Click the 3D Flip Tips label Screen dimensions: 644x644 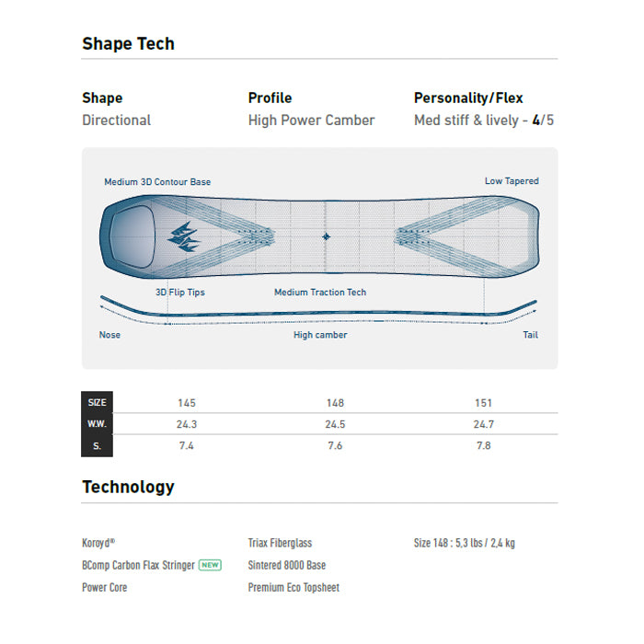pos(180,293)
